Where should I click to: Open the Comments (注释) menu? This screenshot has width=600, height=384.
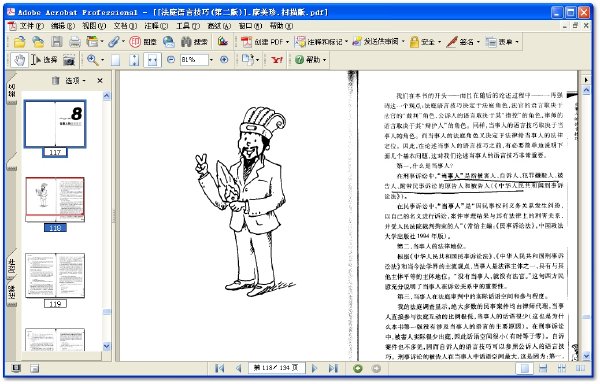click(156, 26)
